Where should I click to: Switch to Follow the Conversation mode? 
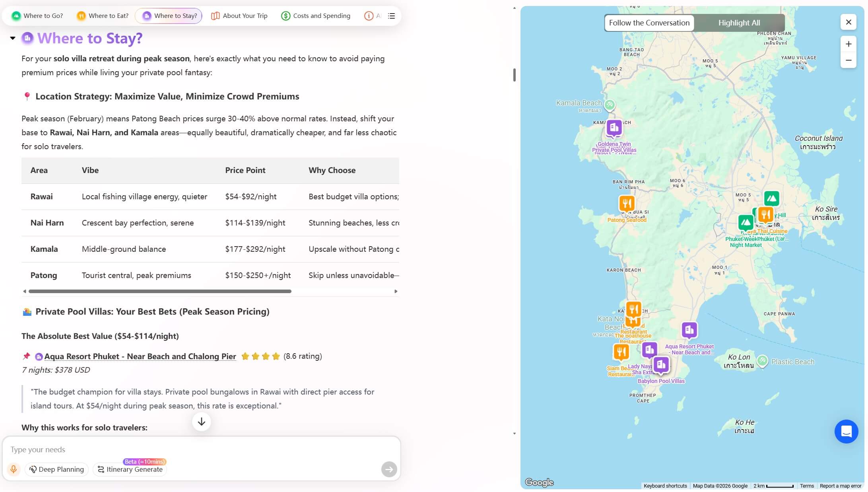[649, 23]
